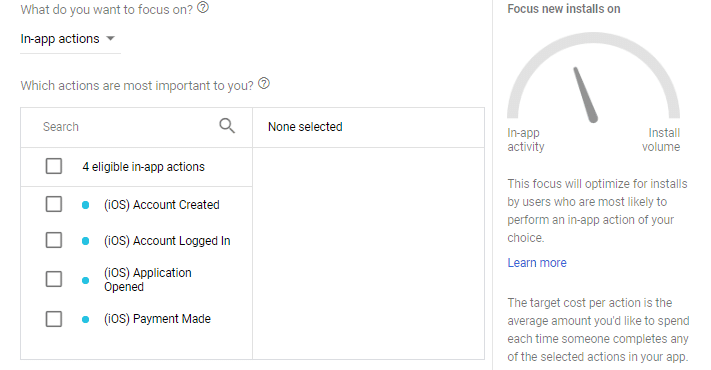This screenshot has width=711, height=370.
Task: Click blue dot next to Account Created
Action: [x=85, y=205]
